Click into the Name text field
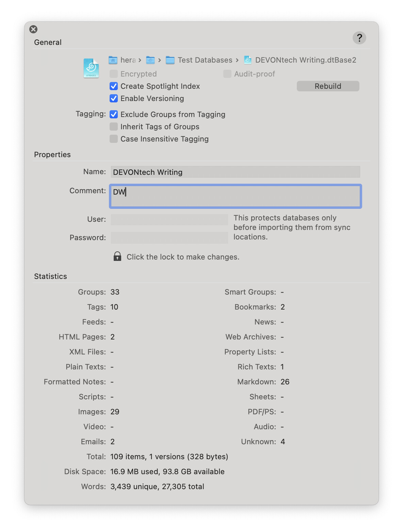Viewport: 403px width, 532px height. tap(235, 172)
